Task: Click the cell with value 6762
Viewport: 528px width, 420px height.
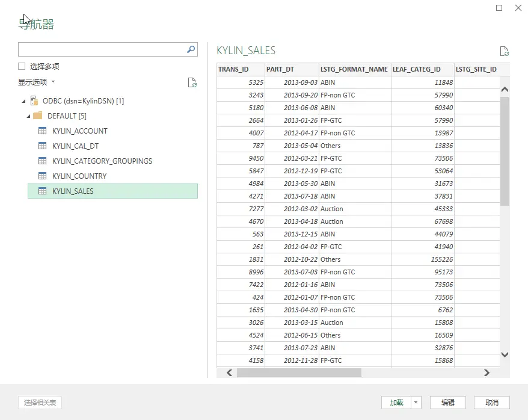Action: click(x=423, y=310)
